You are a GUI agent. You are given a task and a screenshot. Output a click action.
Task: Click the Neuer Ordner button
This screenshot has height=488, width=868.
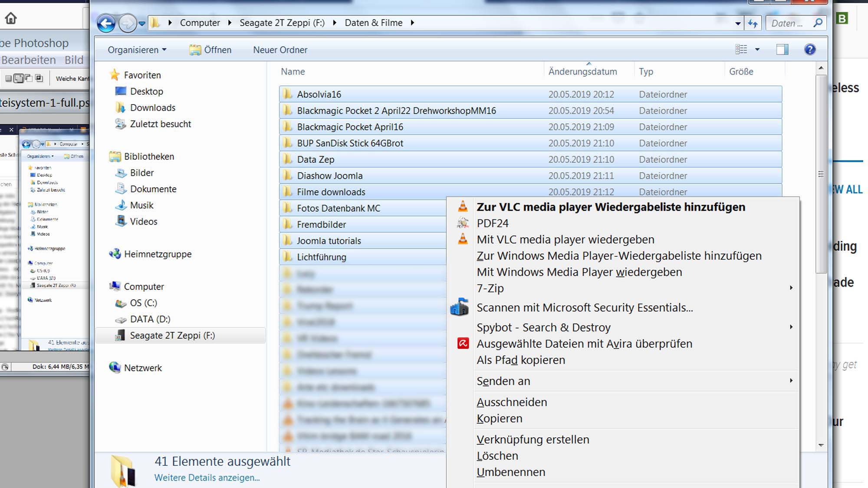click(280, 50)
